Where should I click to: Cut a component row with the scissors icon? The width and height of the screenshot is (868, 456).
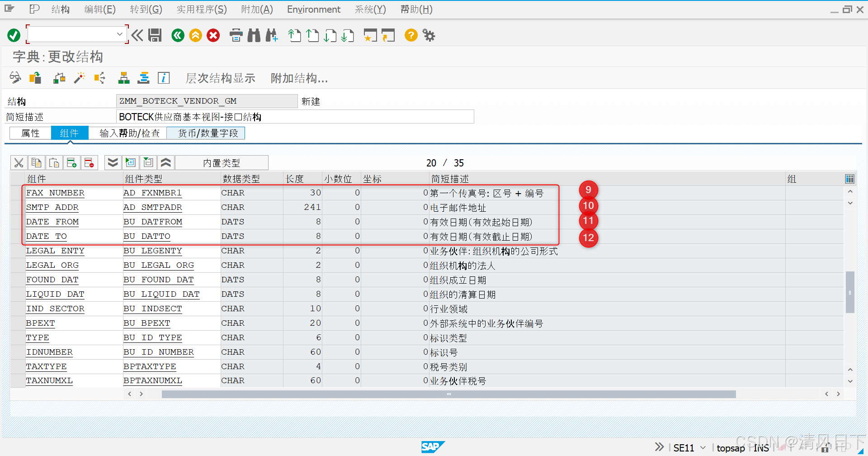(19, 162)
